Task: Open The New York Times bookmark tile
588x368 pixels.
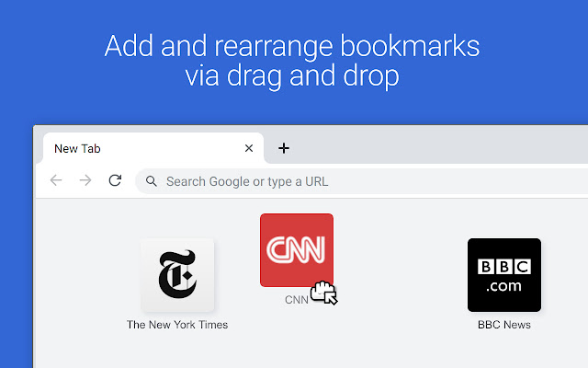Action: 177,275
